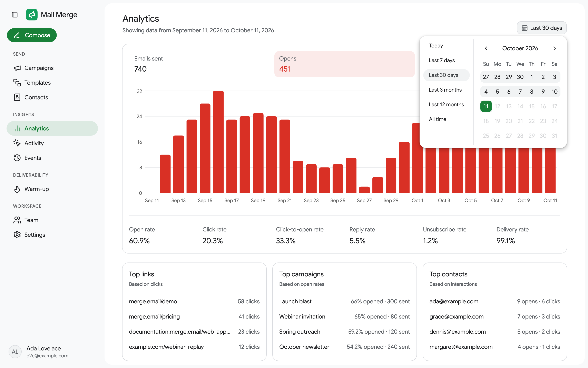Click the Contacts book icon
The height and width of the screenshot is (368, 588).
[17, 97]
